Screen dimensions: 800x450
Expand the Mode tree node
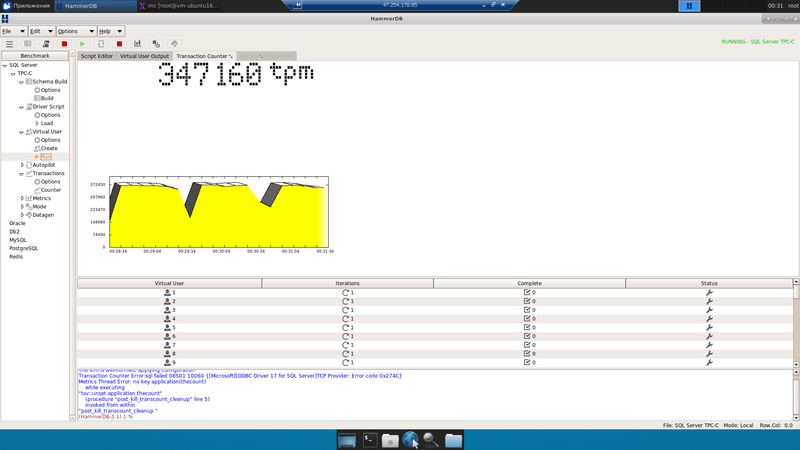point(22,207)
